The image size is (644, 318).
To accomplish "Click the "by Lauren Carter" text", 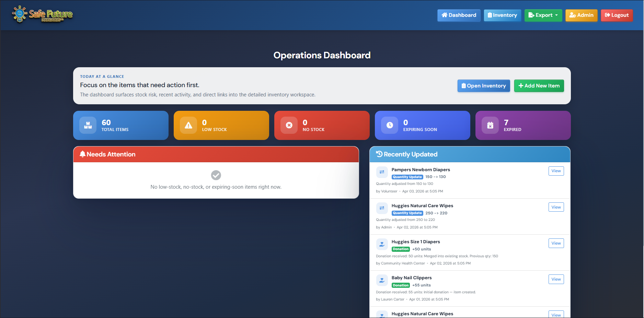I will click(x=390, y=299).
